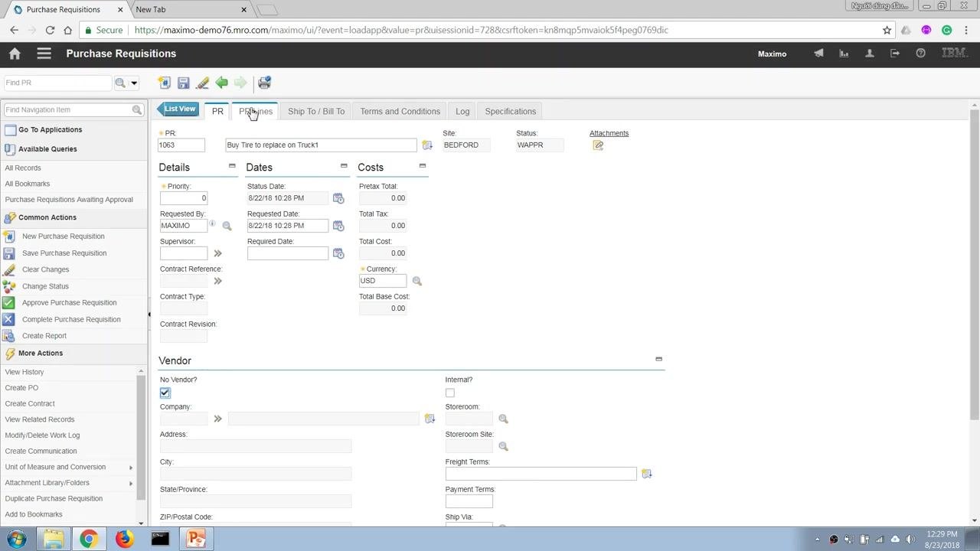Open the Specifications tab
The width and height of the screenshot is (980, 551).
(x=511, y=111)
